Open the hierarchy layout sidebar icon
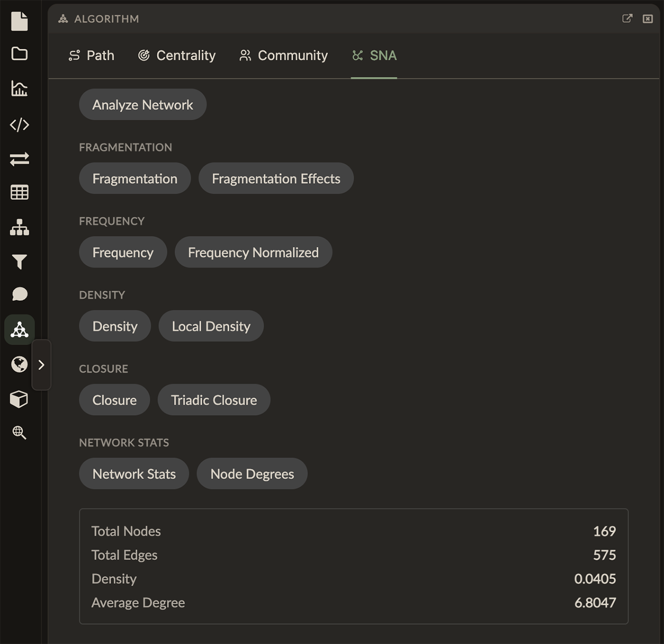664x644 pixels. click(x=19, y=227)
